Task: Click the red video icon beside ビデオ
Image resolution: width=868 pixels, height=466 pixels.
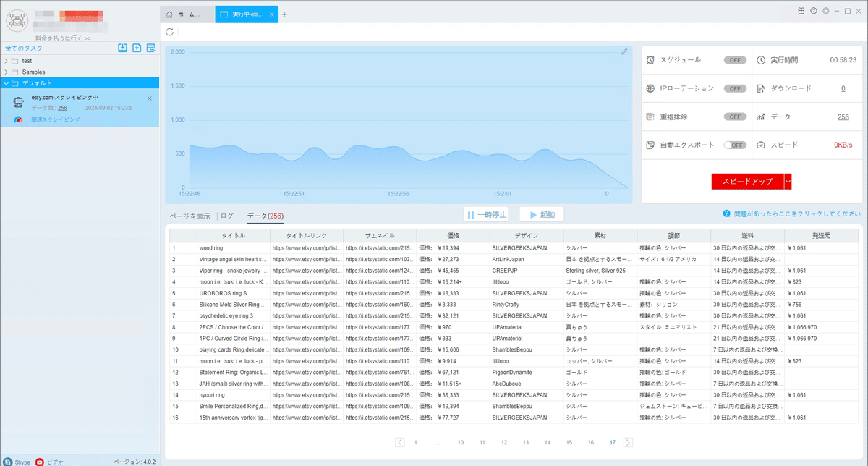Action: pos(40,462)
